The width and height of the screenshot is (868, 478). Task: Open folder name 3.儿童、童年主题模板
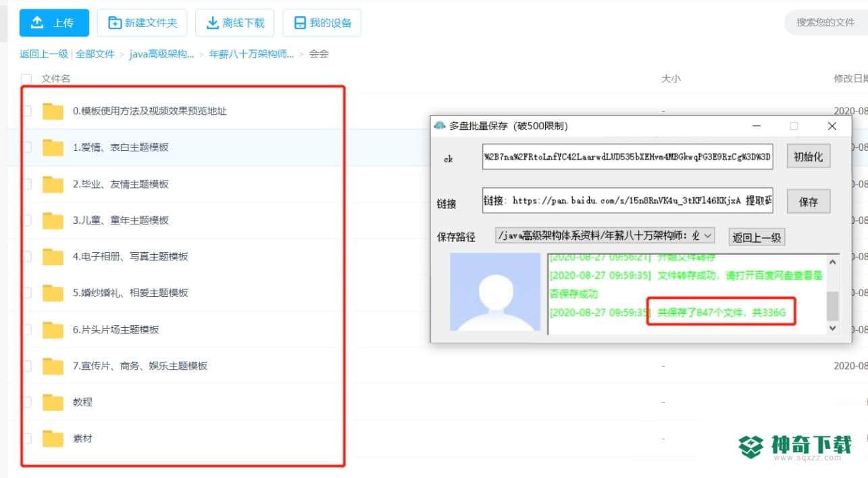tap(121, 220)
